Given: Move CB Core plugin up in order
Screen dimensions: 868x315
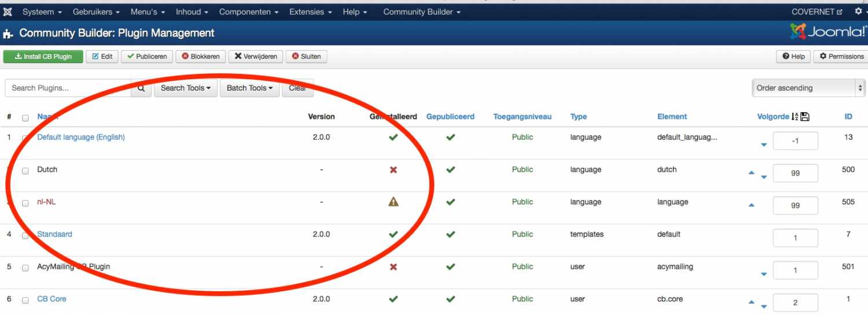Looking at the screenshot, I should point(752,302).
